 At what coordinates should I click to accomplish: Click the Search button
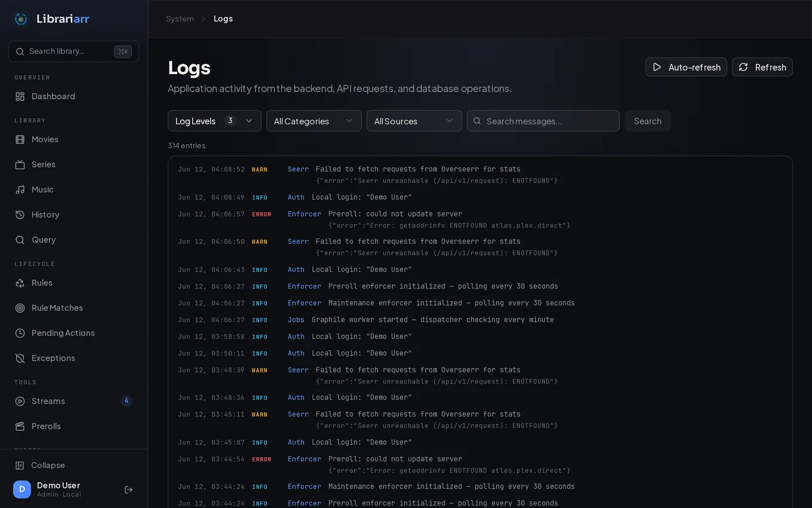[648, 121]
